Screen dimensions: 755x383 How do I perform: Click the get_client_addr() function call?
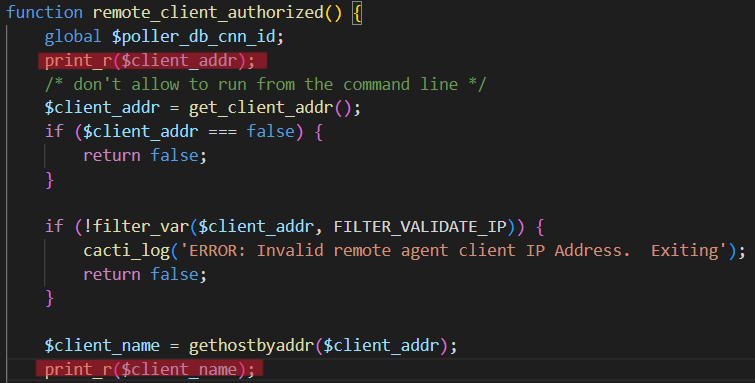click(270, 107)
